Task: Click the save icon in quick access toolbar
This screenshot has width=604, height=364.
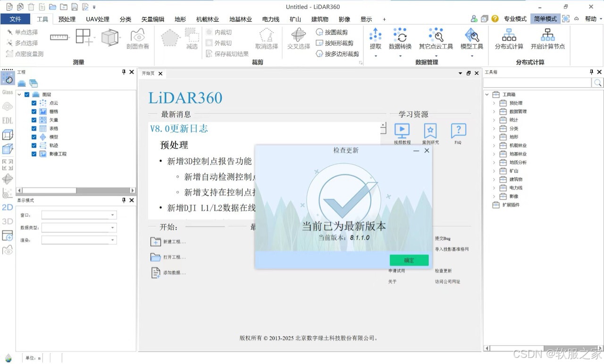Action: point(75,7)
